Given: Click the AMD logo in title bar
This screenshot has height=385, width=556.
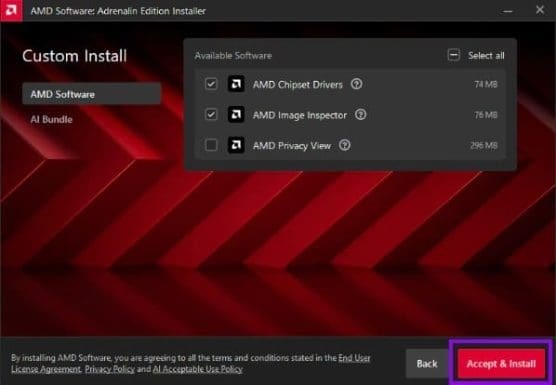Looking at the screenshot, I should 11,11.
